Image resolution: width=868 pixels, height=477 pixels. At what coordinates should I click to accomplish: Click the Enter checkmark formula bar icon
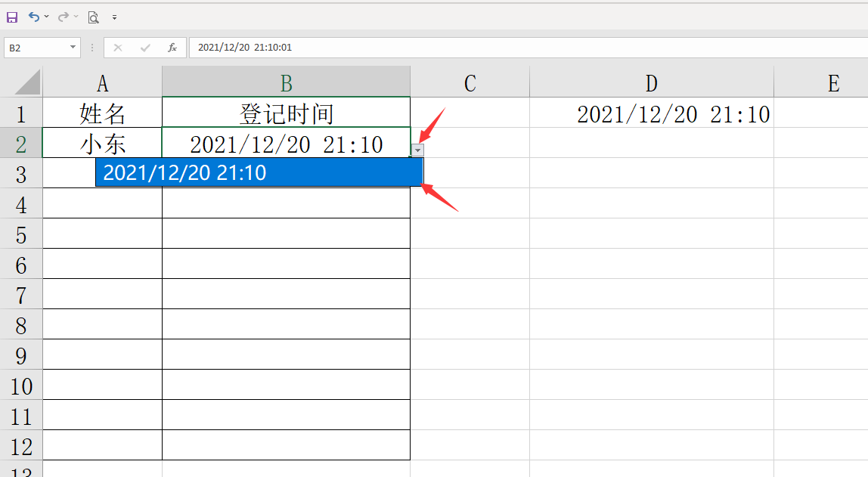(145, 48)
